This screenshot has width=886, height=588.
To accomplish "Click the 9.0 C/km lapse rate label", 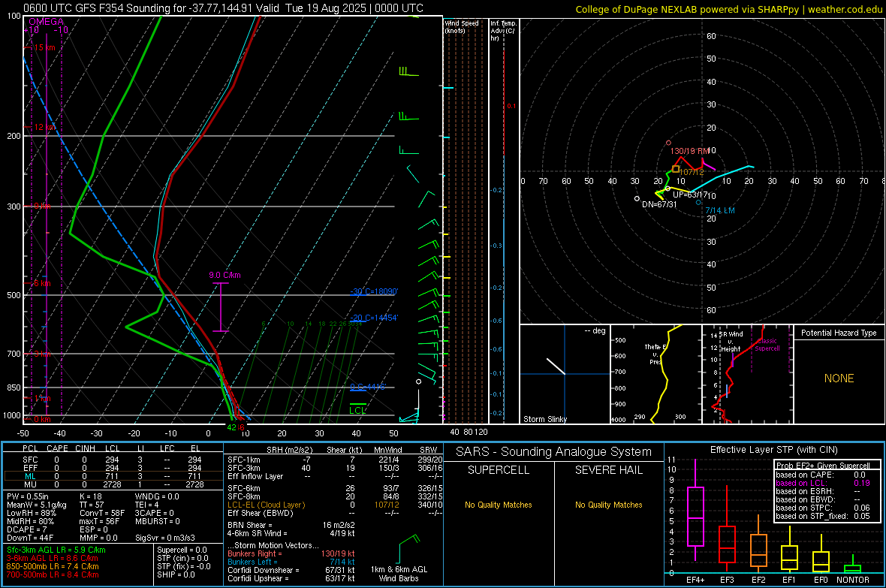I will pyautogui.click(x=225, y=276).
